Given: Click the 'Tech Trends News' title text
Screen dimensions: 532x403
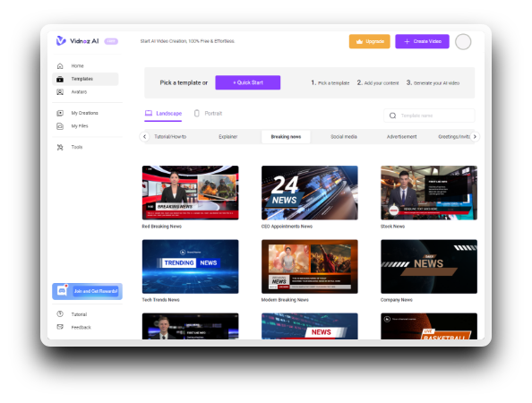Looking at the screenshot, I should (x=161, y=300).
